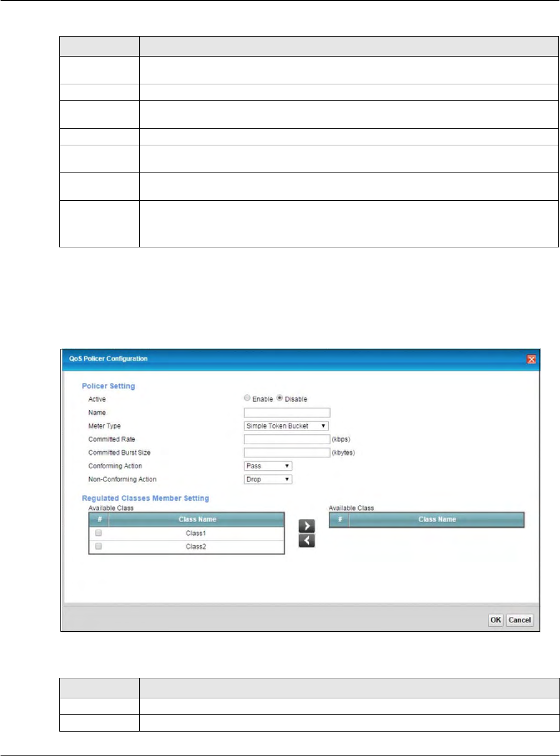Click the Class2 row text
The height and width of the screenshot is (756, 560).
click(x=196, y=547)
